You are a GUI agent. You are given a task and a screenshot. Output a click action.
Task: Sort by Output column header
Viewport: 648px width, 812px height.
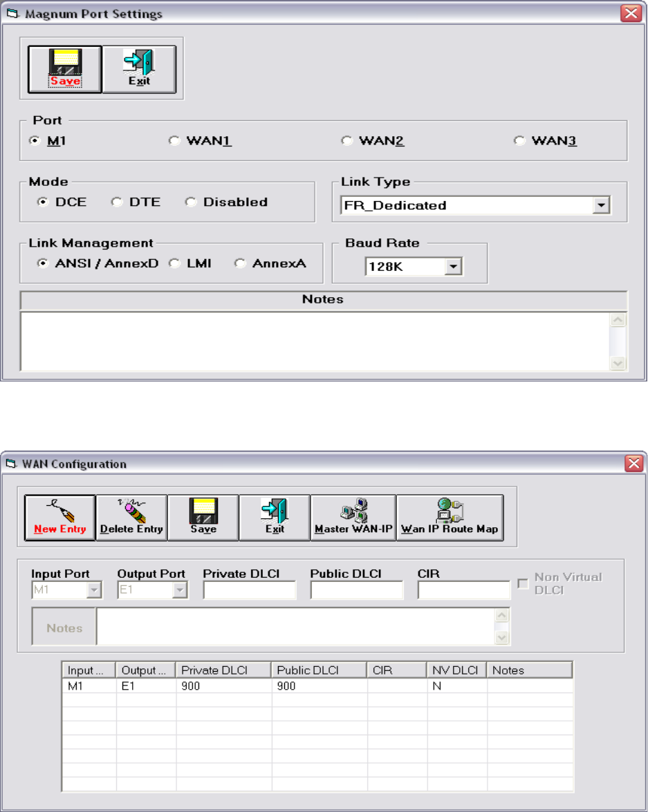point(146,670)
